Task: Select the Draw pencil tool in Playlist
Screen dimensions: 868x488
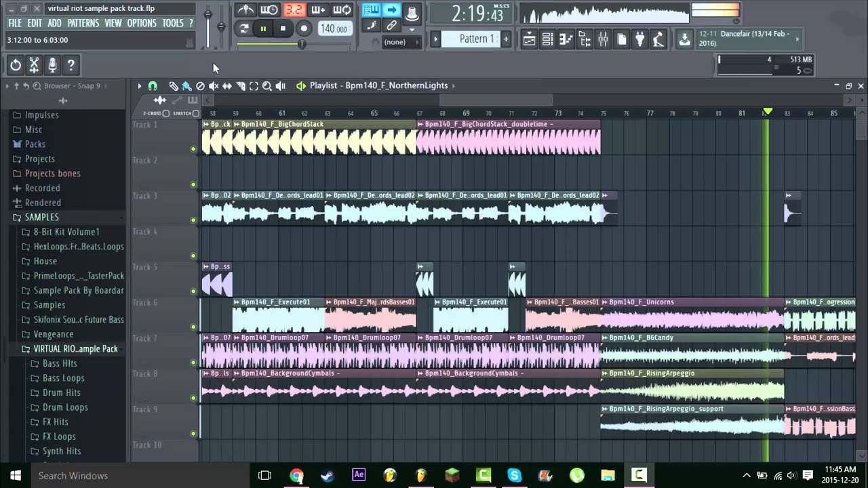Action: tap(174, 86)
